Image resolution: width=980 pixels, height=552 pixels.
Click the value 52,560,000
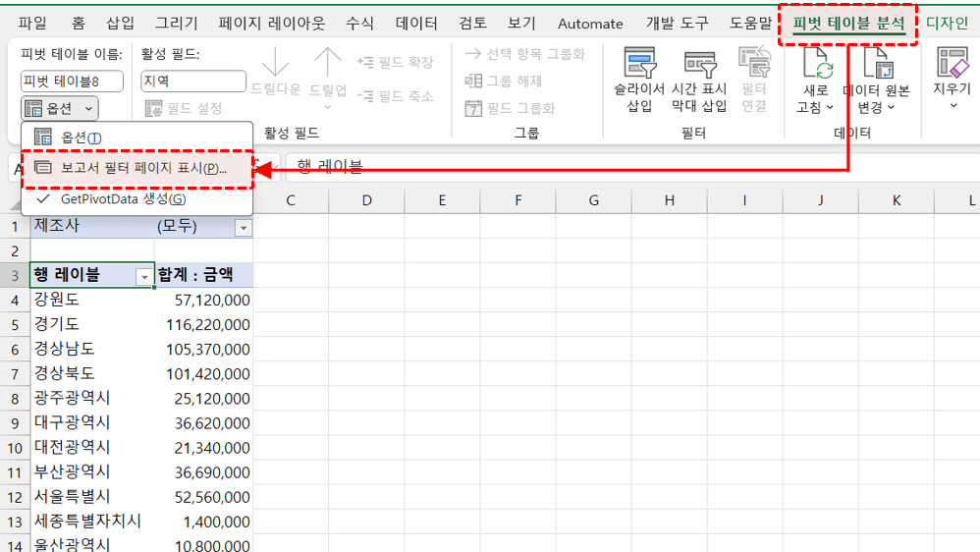point(212,498)
